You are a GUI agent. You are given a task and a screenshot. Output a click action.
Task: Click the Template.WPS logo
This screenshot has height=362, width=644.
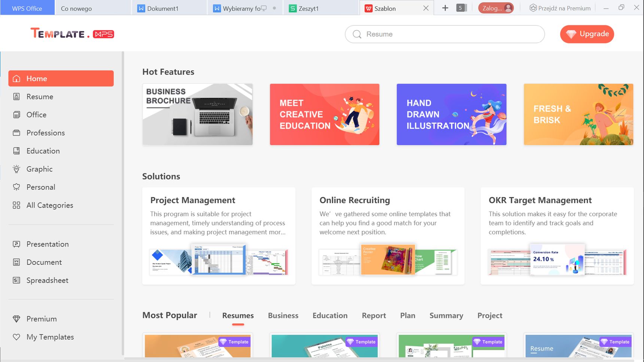72,34
